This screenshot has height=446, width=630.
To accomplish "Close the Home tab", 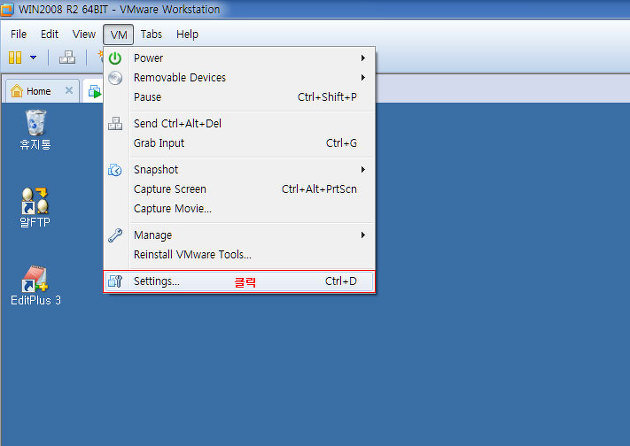I will [69, 90].
